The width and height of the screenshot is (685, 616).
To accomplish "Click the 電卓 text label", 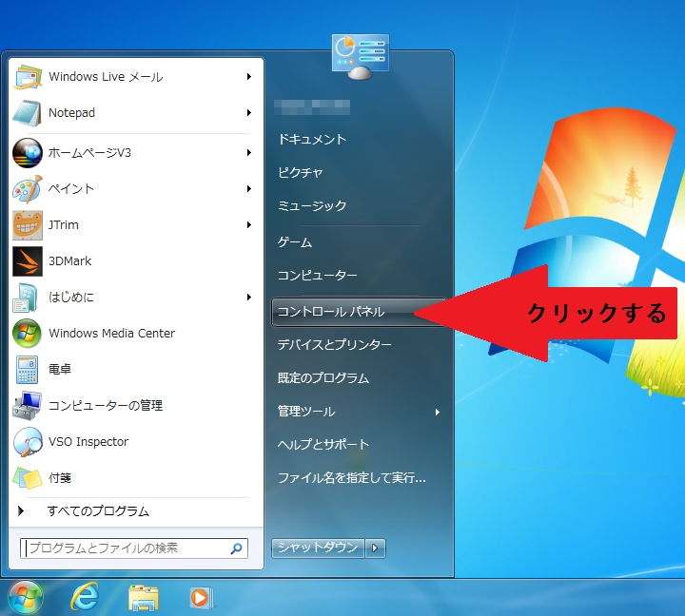I will [60, 370].
